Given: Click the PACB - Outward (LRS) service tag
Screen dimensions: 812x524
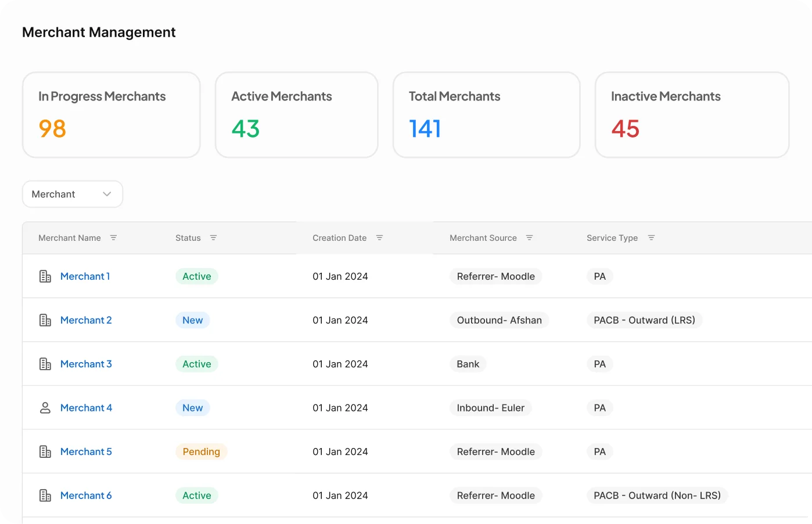Looking at the screenshot, I should 645,320.
